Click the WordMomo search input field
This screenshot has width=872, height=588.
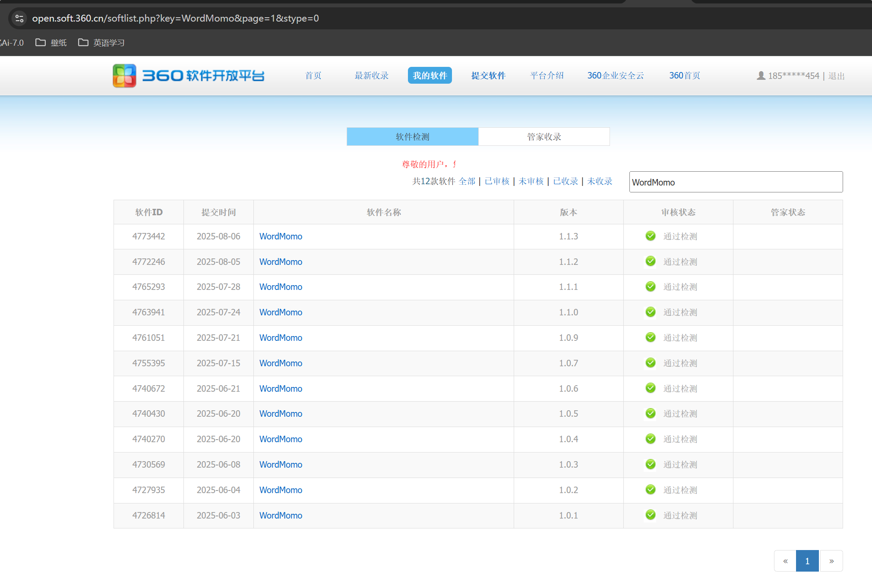click(736, 182)
